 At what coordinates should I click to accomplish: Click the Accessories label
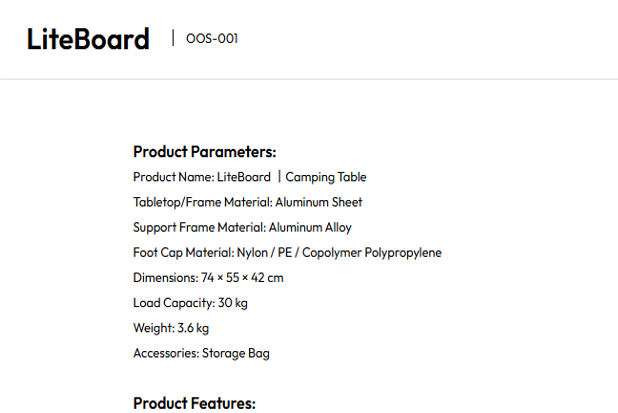(x=165, y=353)
